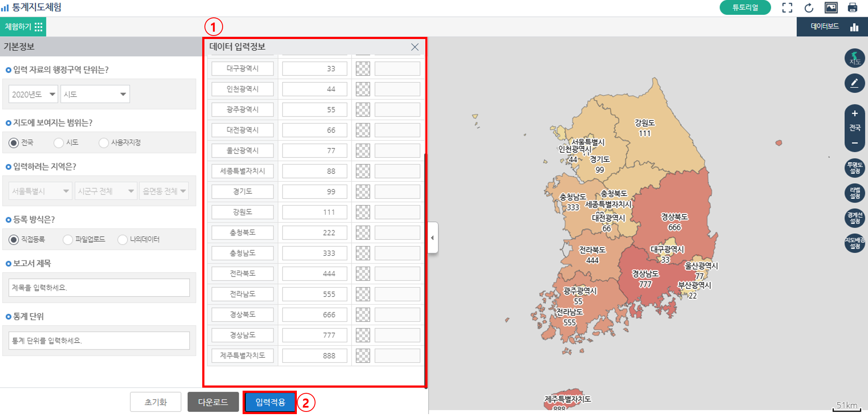
Task: Open the color swatch for 강원도 row
Action: [x=363, y=212]
